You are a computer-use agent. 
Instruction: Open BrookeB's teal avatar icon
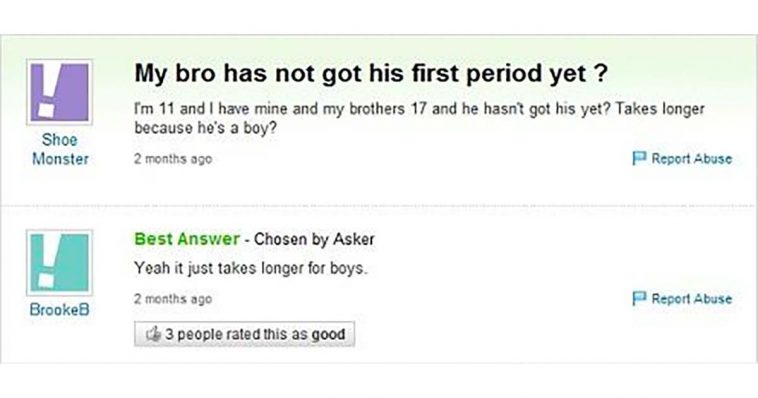click(x=59, y=263)
